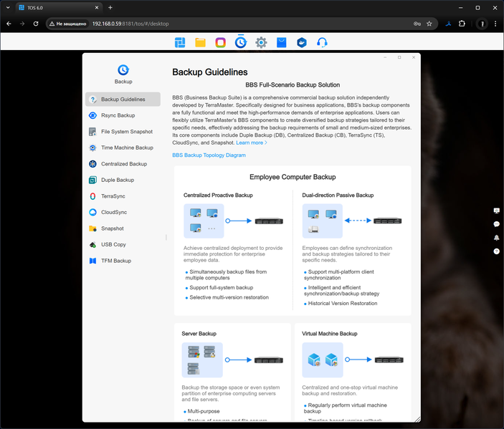504x429 pixels.
Task: Open the BBS Backup Topology Diagram link
Action: (209, 155)
